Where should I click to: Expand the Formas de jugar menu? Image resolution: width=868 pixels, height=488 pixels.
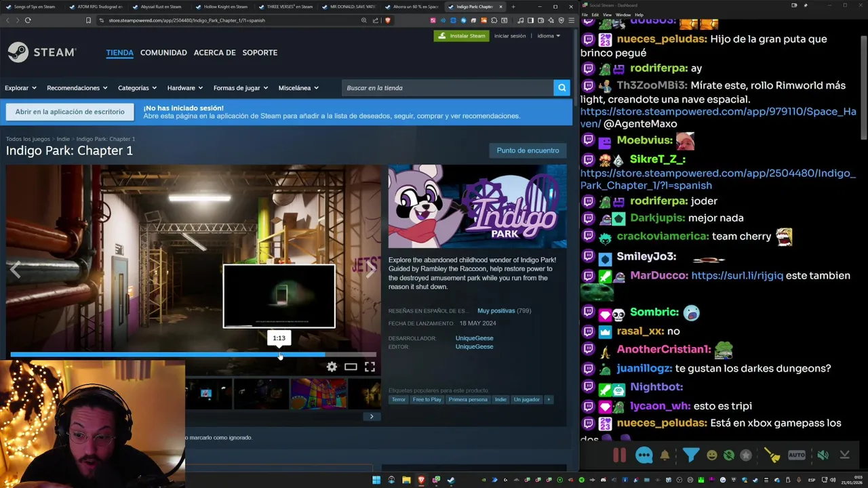pos(241,87)
